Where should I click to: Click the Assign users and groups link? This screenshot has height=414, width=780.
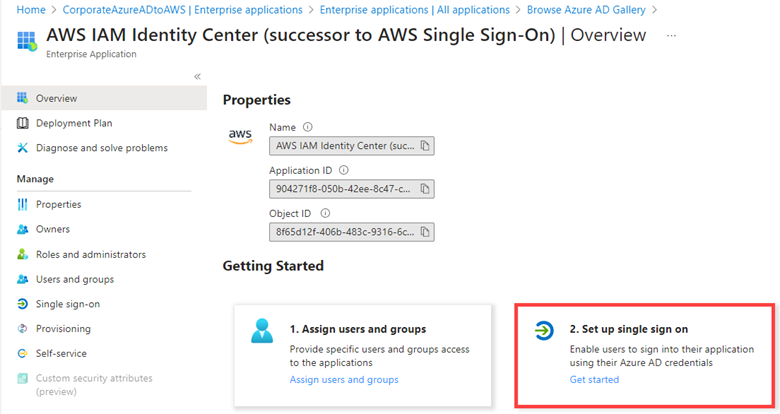[344, 380]
